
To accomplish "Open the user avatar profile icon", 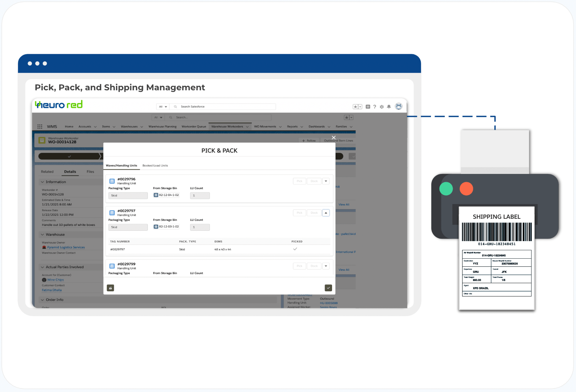I will [398, 106].
